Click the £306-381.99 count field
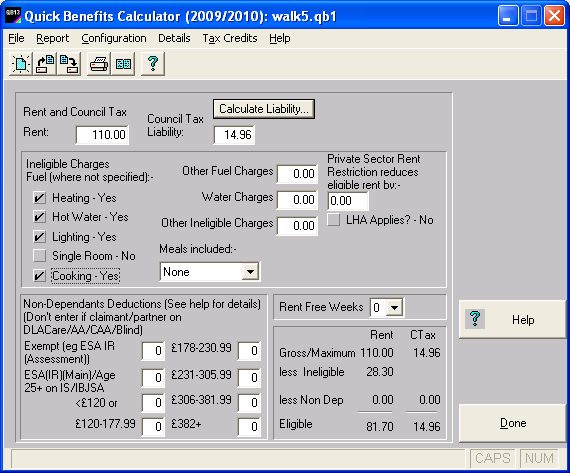This screenshot has height=473, width=570. pyautogui.click(x=249, y=402)
